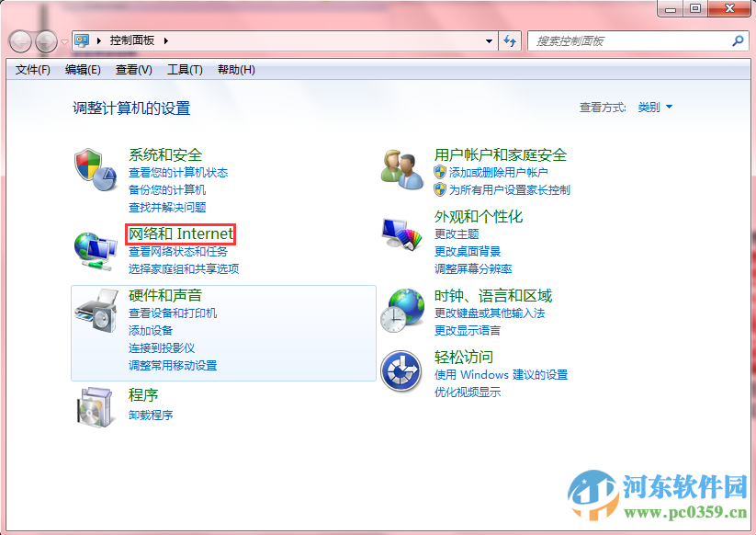The width and height of the screenshot is (756, 535).
Task: Select the 程序 disc icon
Action: tap(96, 403)
